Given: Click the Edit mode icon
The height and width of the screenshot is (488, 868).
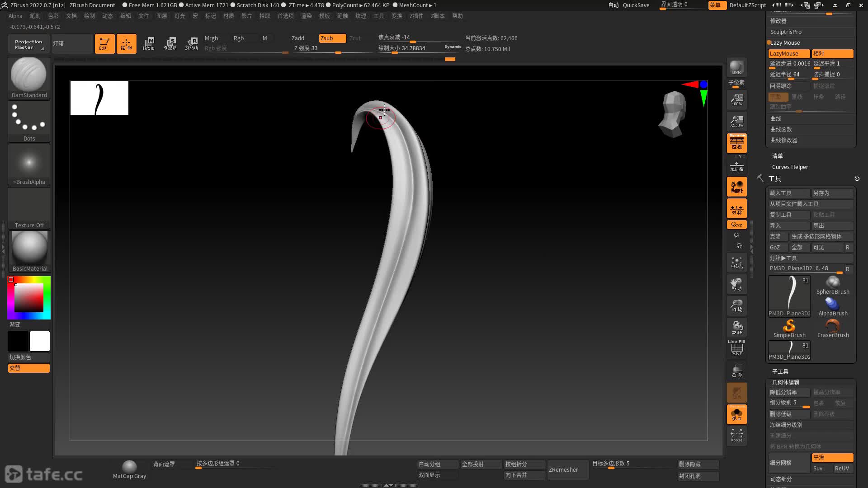Looking at the screenshot, I should (x=104, y=44).
